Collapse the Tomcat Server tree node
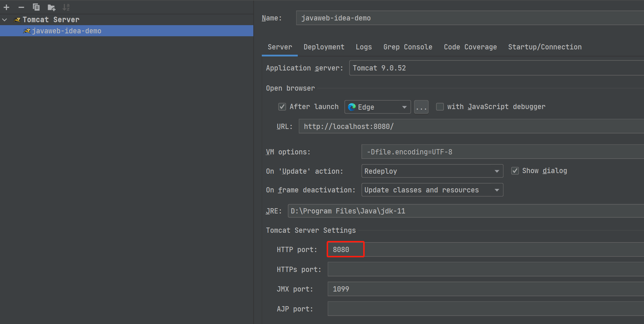 pos(5,20)
